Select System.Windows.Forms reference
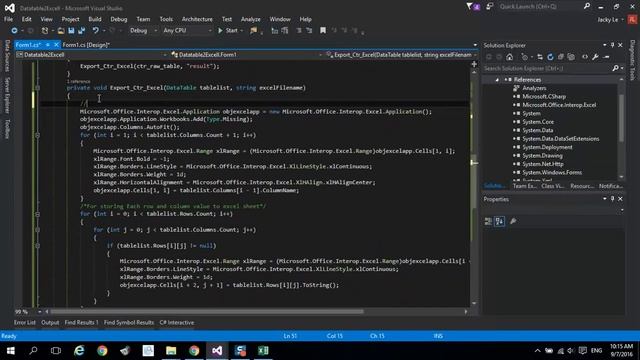Viewport: 640px width, 360px height. click(x=551, y=173)
